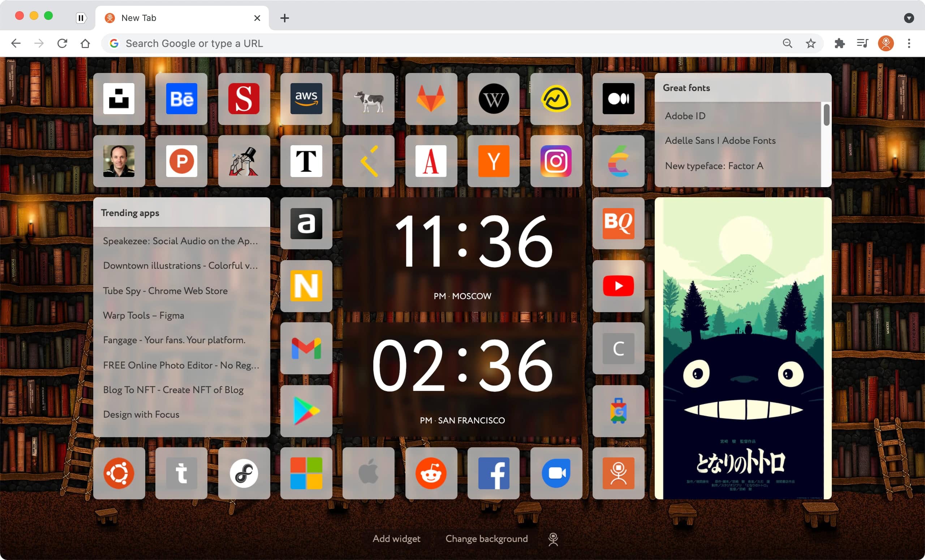Open Speakezee Social Audio link
This screenshot has height=560, width=925.
[x=181, y=241]
